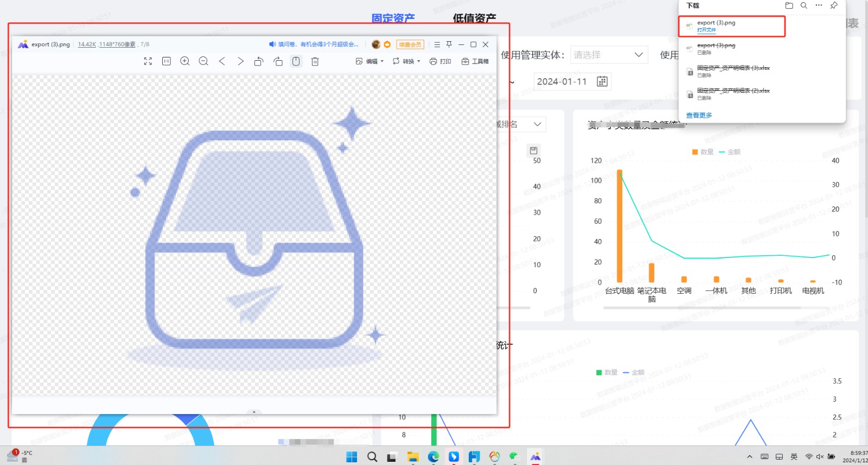Screen dimensions: 868x465
Task: Delete the current image with trash icon
Action: [315, 62]
